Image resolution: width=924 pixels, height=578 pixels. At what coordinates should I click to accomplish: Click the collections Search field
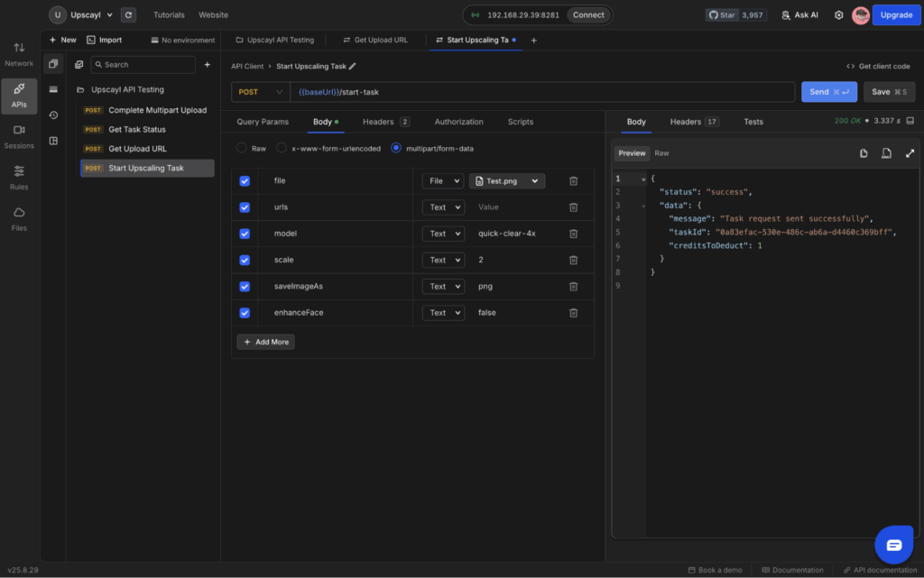(x=144, y=65)
